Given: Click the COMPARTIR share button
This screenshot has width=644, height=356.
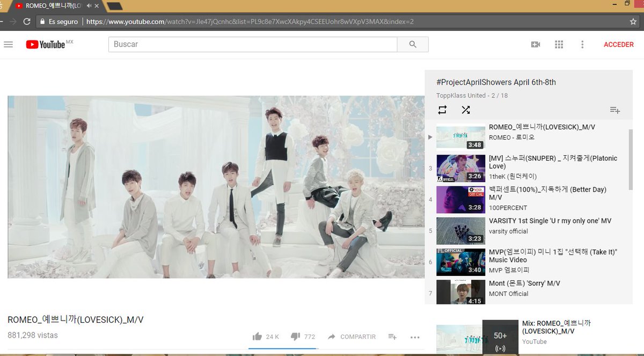Looking at the screenshot, I should 352,337.
